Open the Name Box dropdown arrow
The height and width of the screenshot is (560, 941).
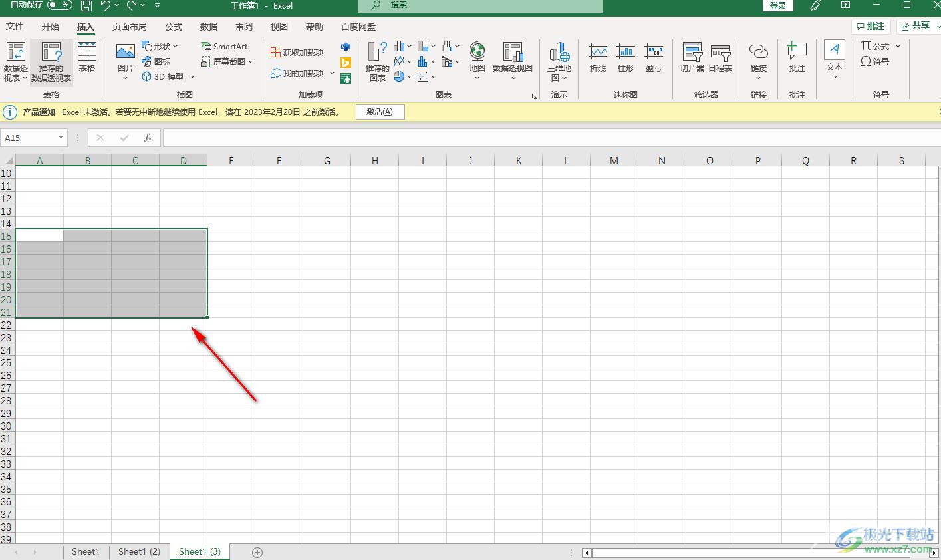point(61,138)
